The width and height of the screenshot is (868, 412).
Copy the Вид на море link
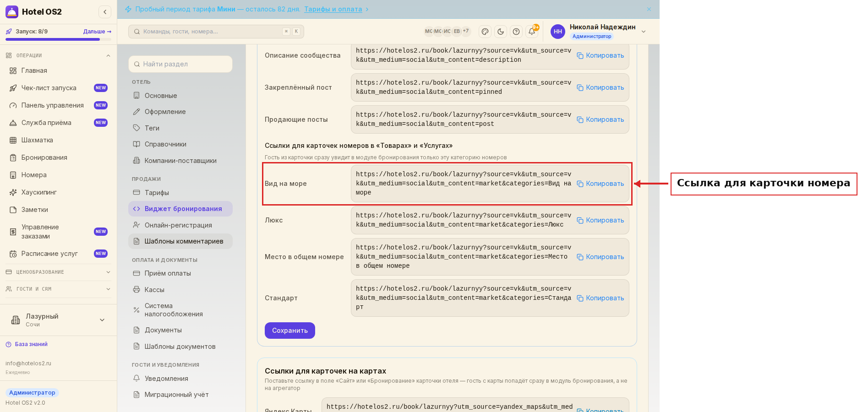point(601,184)
